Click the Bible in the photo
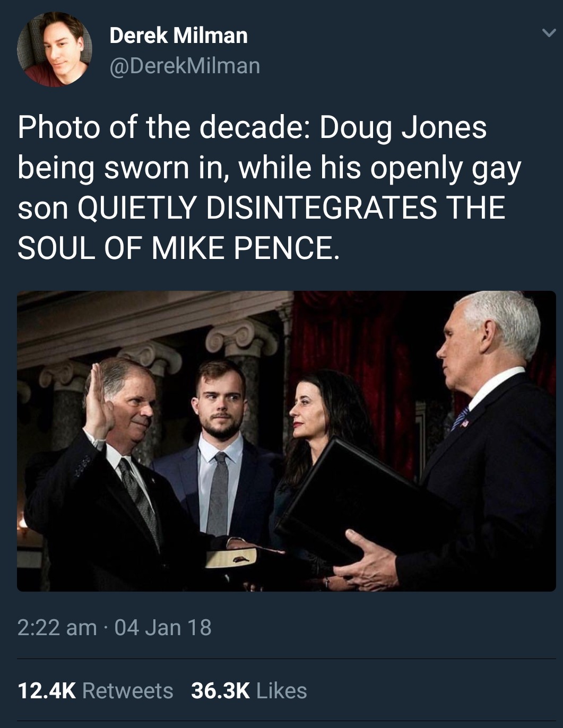This screenshot has height=728, width=563. pyautogui.click(x=231, y=557)
